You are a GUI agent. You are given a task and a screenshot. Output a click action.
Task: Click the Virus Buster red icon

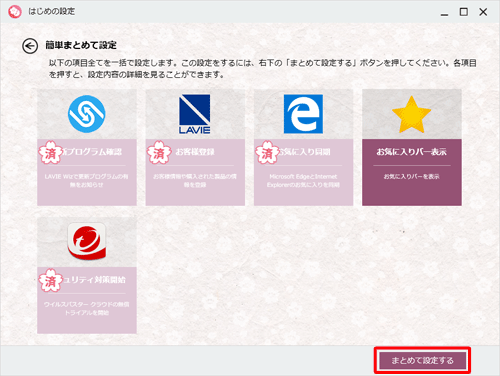tap(87, 241)
